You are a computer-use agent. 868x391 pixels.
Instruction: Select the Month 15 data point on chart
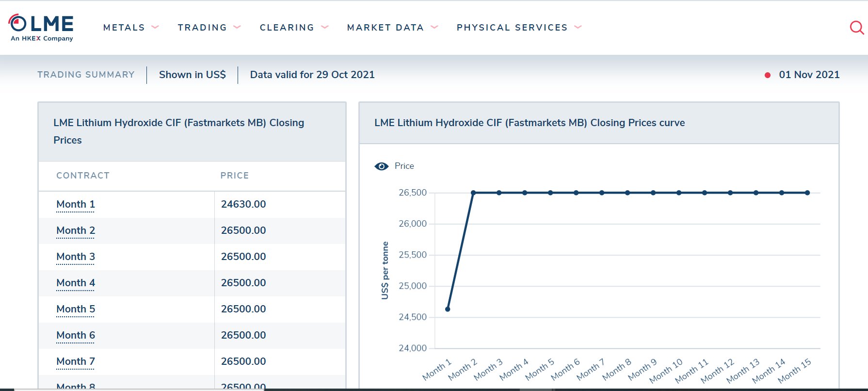pos(807,193)
